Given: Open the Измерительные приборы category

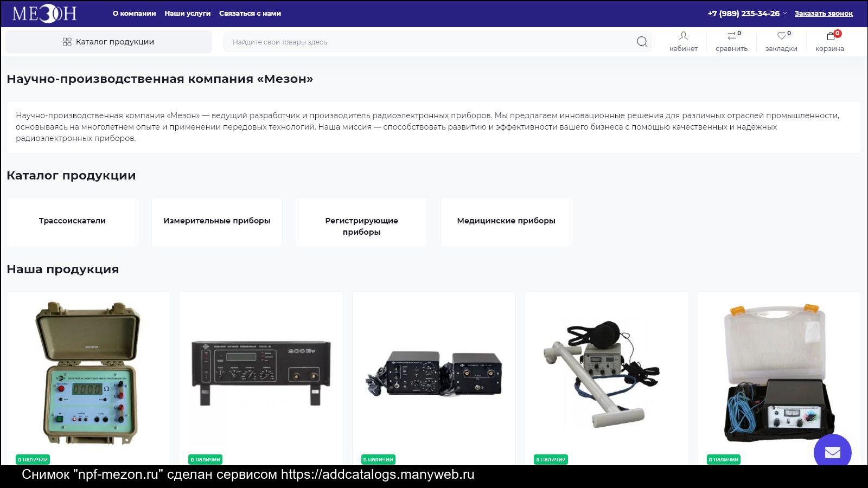Looking at the screenshot, I should (216, 221).
